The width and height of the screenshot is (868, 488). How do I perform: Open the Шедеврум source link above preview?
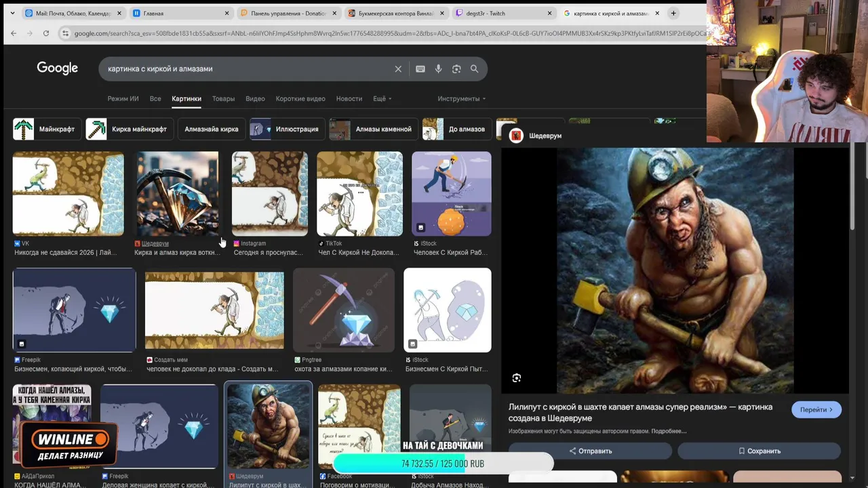[536, 136]
